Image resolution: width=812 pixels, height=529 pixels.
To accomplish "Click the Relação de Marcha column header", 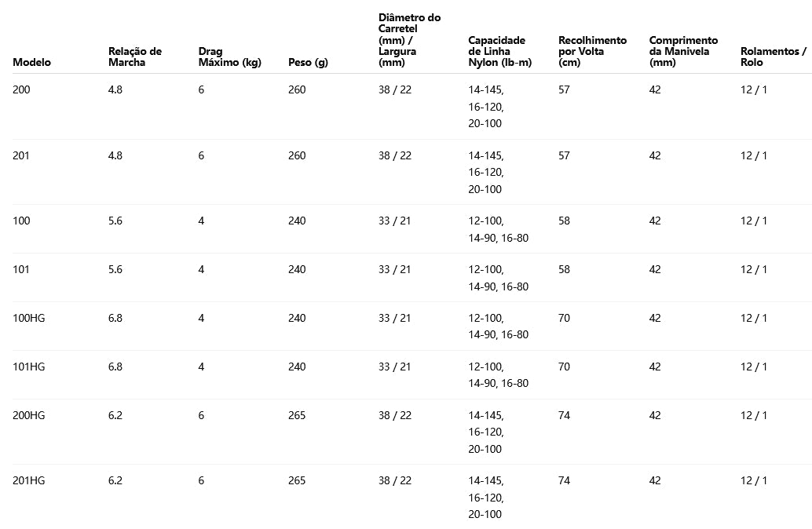I will (135, 57).
